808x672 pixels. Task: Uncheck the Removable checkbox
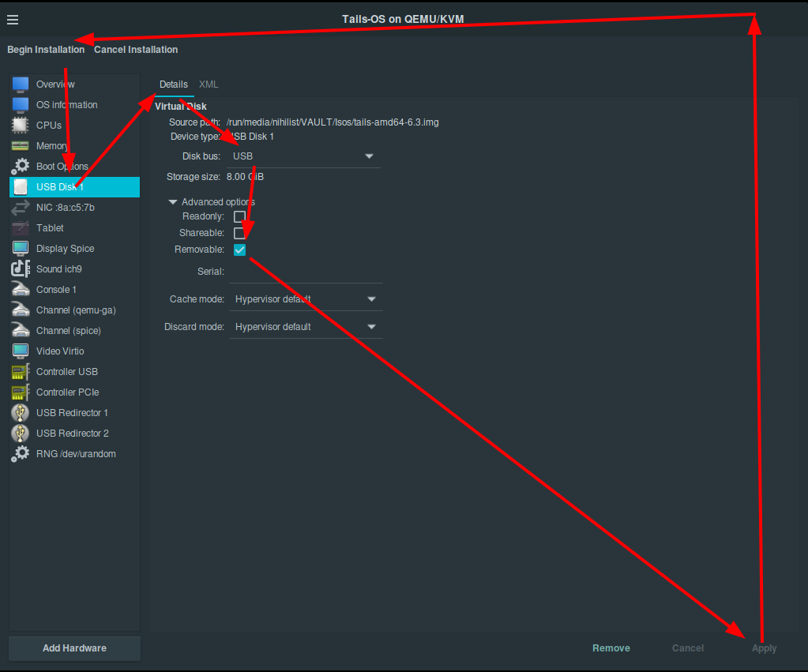239,250
